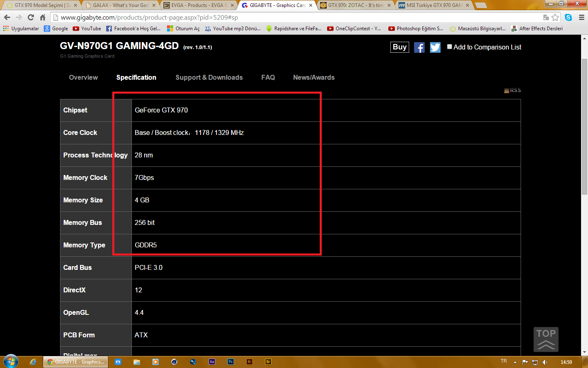Open the Chrome menu button
Image resolution: width=588 pixels, height=368 pixels.
581,17
